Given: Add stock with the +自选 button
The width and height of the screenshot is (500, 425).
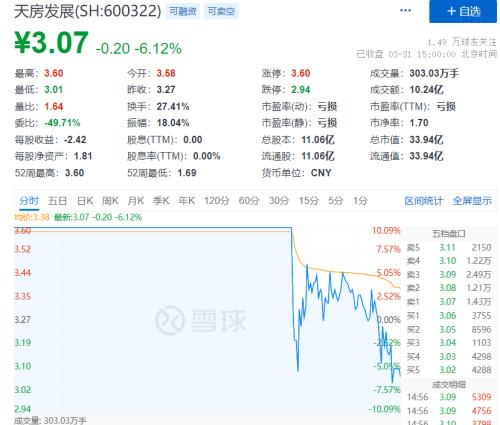Looking at the screenshot, I should coord(463,11).
